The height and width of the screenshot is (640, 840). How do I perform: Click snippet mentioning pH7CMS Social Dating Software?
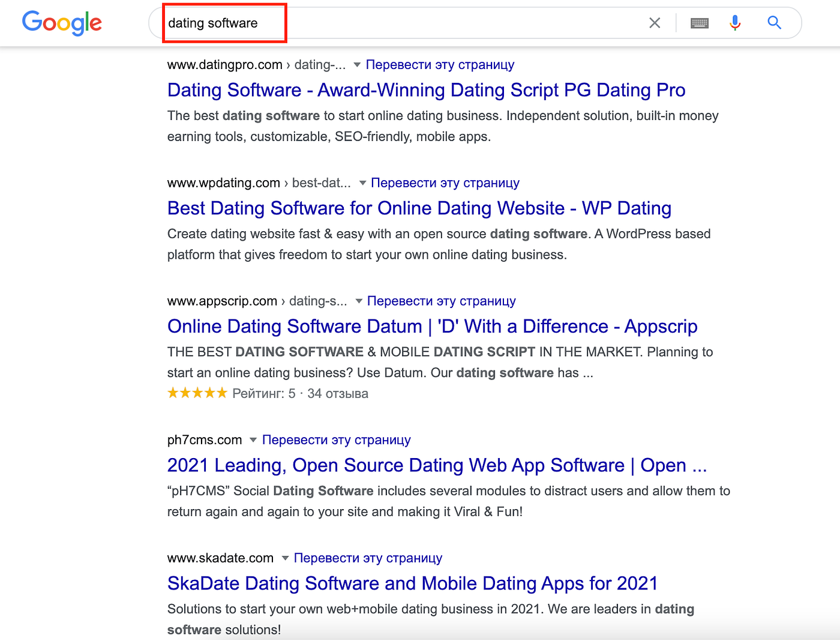(449, 501)
